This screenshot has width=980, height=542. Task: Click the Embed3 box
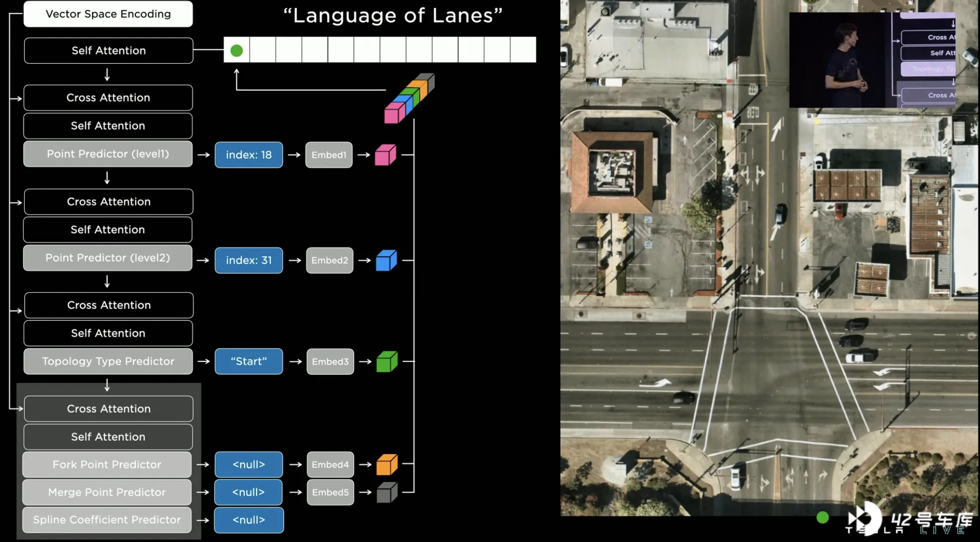(330, 361)
